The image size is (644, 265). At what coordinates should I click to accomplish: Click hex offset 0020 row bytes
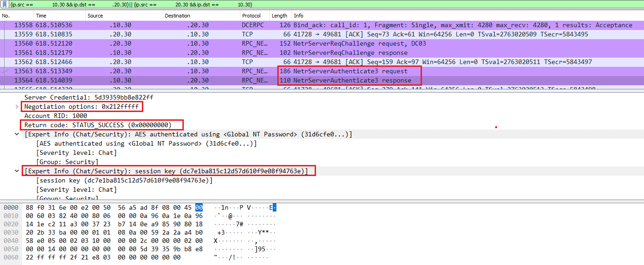point(114,224)
